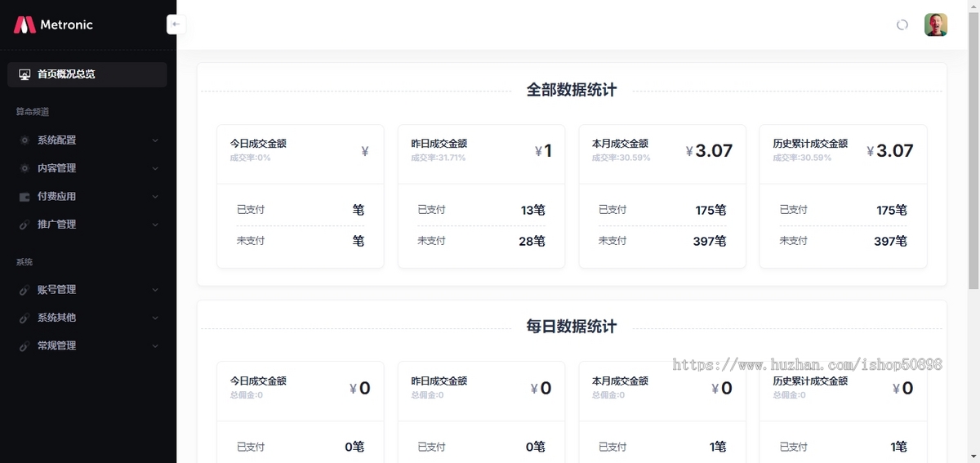
Task: Open the 付费应用 menu
Action: click(x=87, y=197)
